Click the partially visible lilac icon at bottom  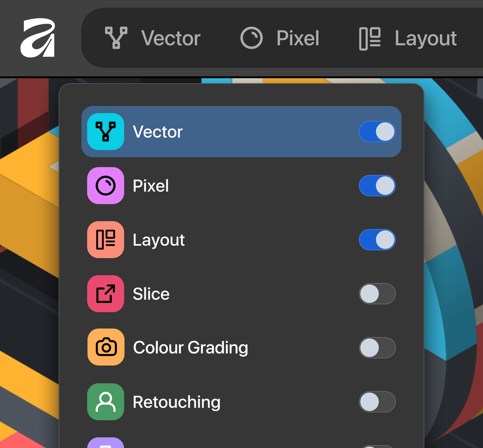coord(106,443)
